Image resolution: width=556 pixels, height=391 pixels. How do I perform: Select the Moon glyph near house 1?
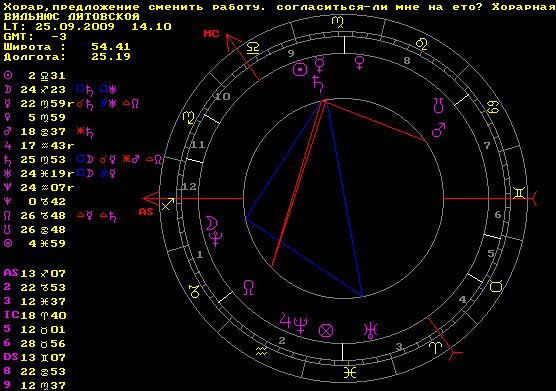212,223
